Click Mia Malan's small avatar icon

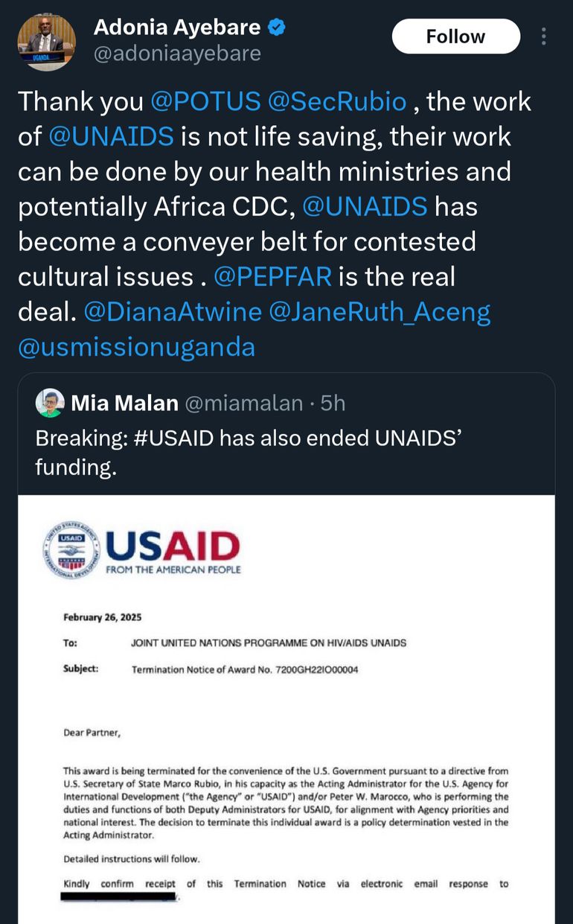click(x=50, y=403)
